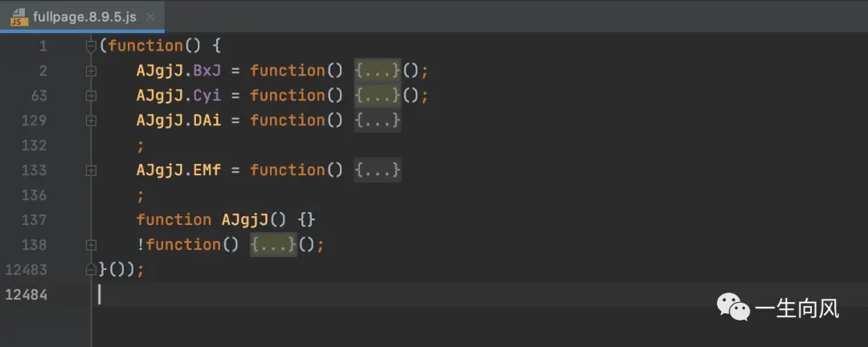This screenshot has height=347, width=868.
Task: Expand folded {...} block of AJgjJ.DAi
Action: [x=378, y=120]
